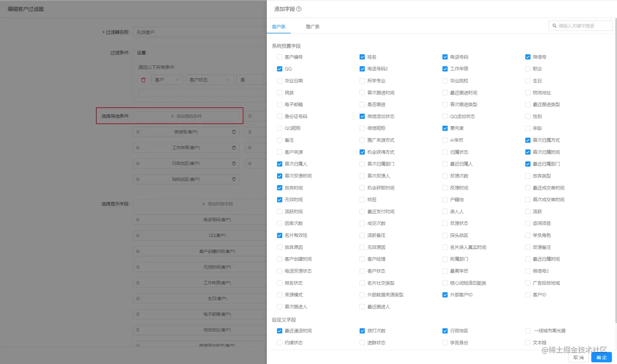This screenshot has height=364, width=617.
Task: Tick the 学员身份 checkbox
Action: point(445,343)
